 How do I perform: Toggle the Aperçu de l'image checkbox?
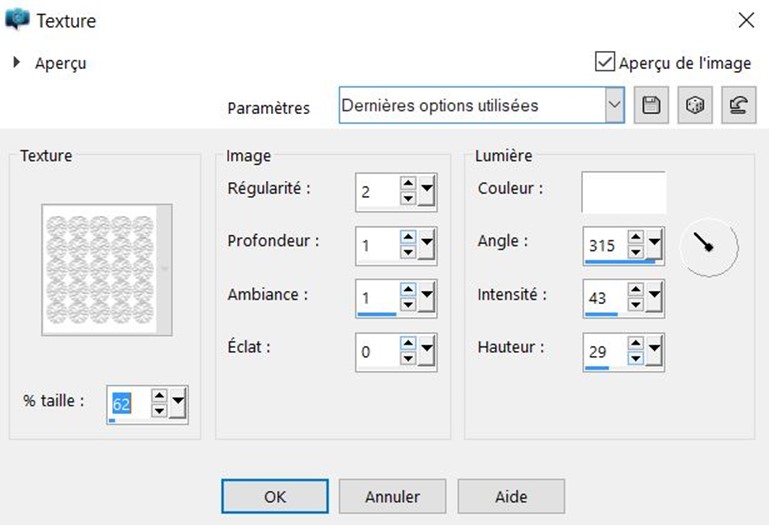pos(605,63)
